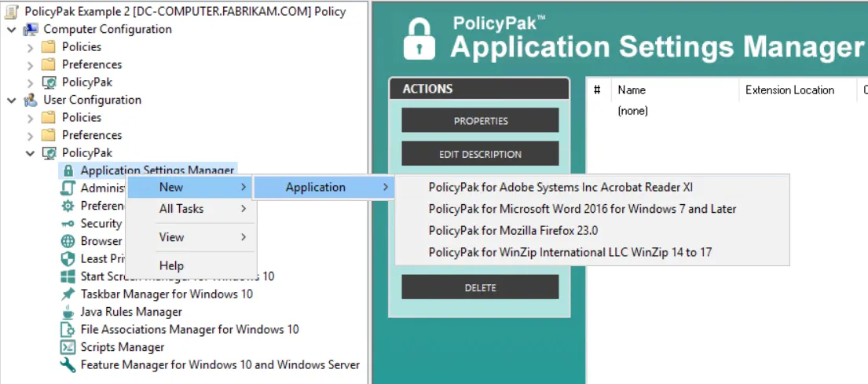Select Java Rules Manager tree item
Image resolution: width=868 pixels, height=384 pixels.
tap(131, 312)
